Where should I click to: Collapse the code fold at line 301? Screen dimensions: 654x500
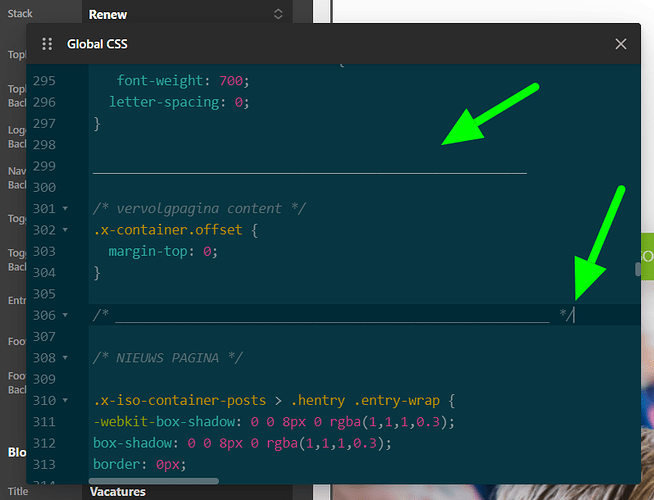(65, 209)
